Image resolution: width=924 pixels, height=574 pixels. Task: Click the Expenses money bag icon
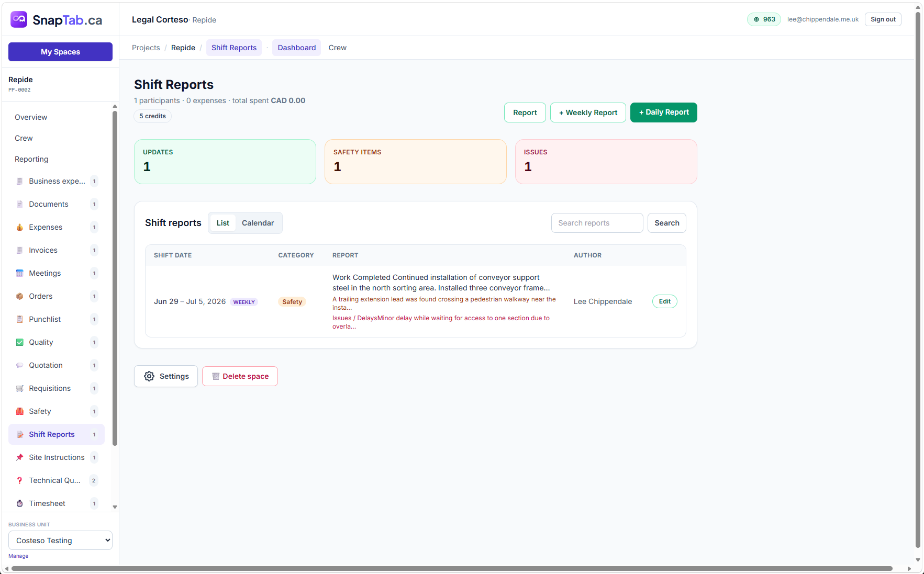pos(19,227)
